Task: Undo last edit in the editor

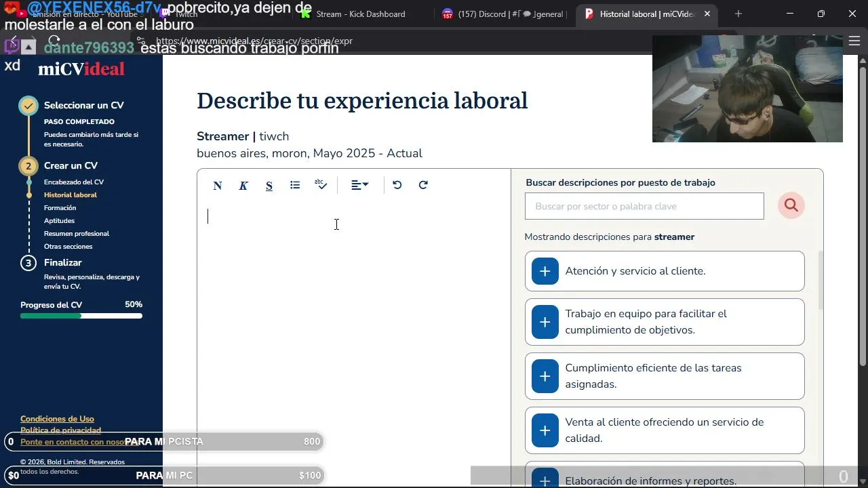Action: click(397, 185)
